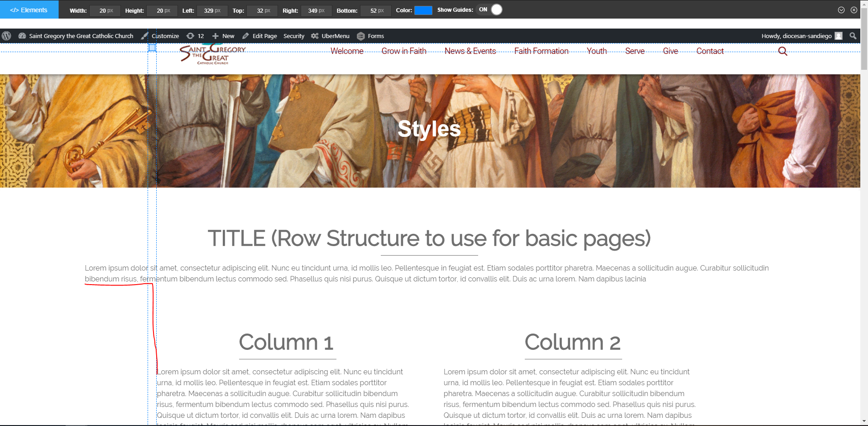Collapse the ruler toolbar with chevron button
The image size is (868, 426).
pos(841,10)
